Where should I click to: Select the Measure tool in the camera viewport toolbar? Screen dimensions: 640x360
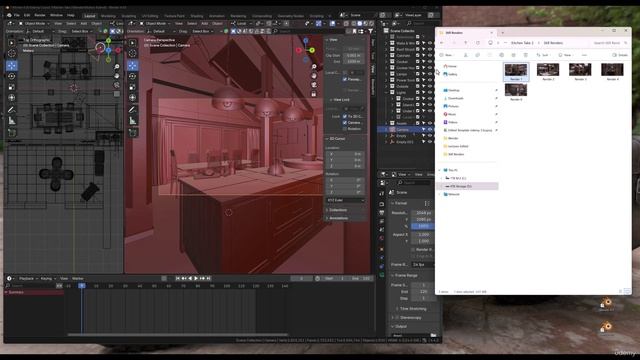coord(133,120)
